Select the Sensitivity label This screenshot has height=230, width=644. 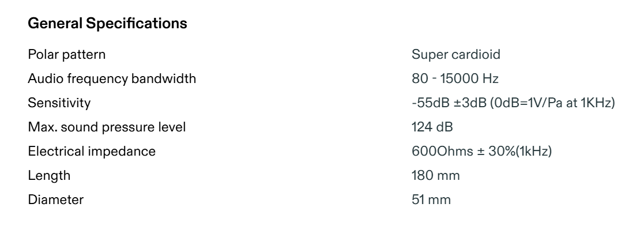coord(59,103)
